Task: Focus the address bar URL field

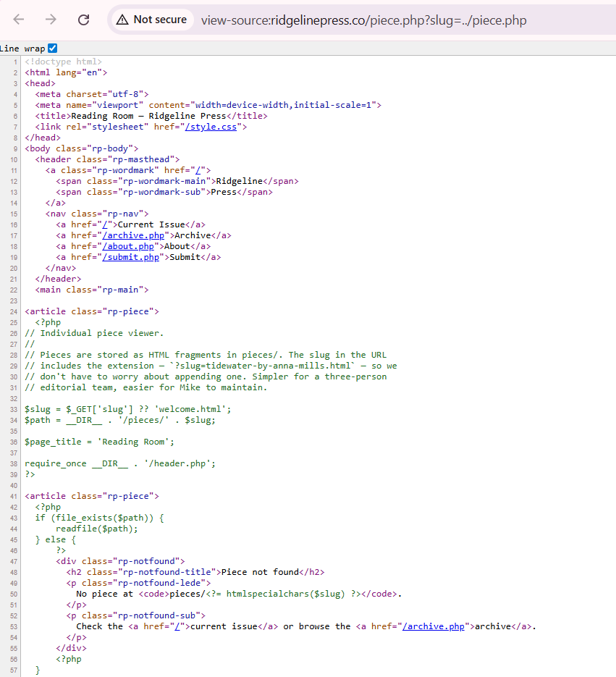Action: click(x=363, y=20)
